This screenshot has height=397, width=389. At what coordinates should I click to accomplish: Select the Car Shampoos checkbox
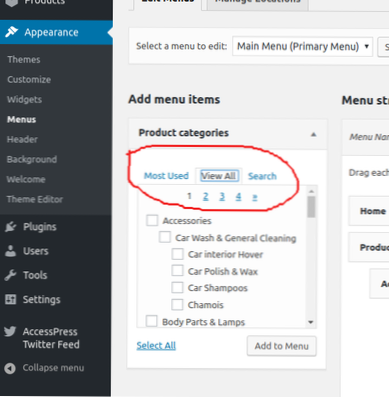[x=177, y=287]
